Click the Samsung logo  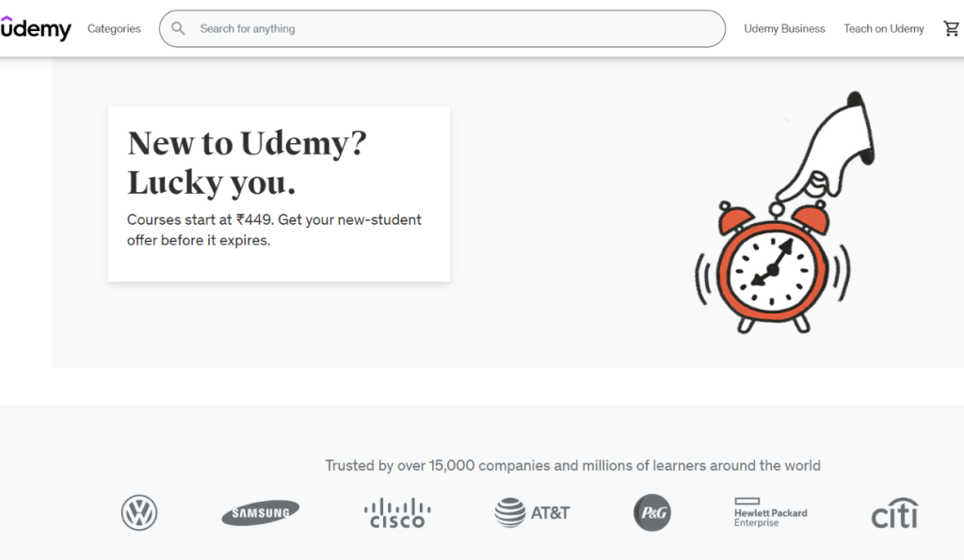click(260, 513)
